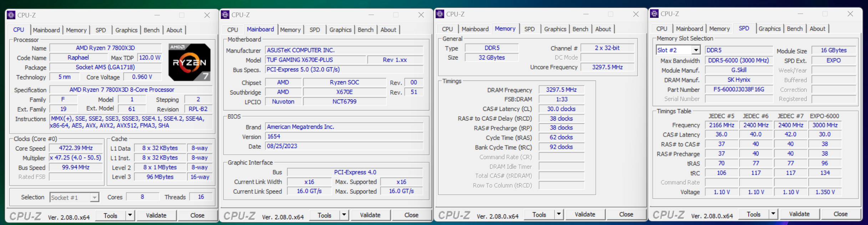Switch to the CPU tab in the Mainboard window

click(233, 30)
